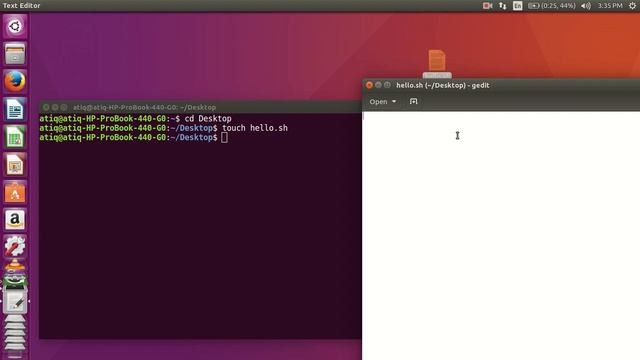Screen dimensions: 640x360
Task: Switch to Text Editor launcher icon
Action: (x=15, y=302)
